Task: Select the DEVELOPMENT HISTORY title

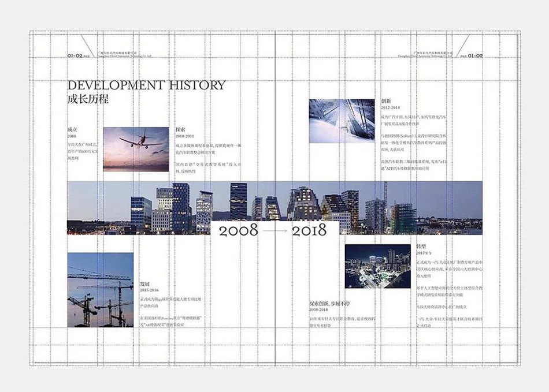Action: pos(146,85)
